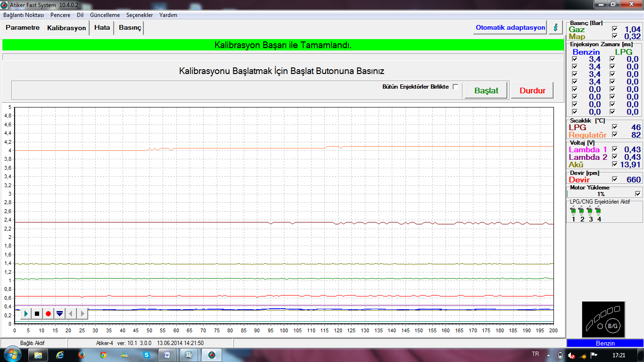Toggle the Gaz pressure checkbox
644x362 pixels.
coord(614,29)
